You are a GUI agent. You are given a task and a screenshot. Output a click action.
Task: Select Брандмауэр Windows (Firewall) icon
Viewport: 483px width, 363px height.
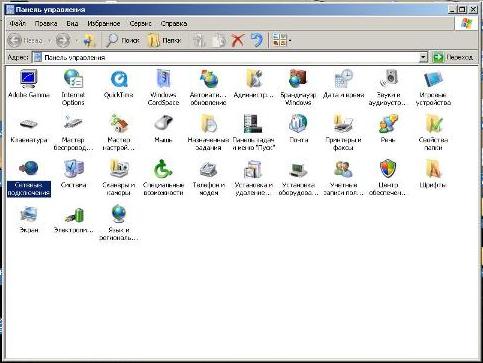298,79
